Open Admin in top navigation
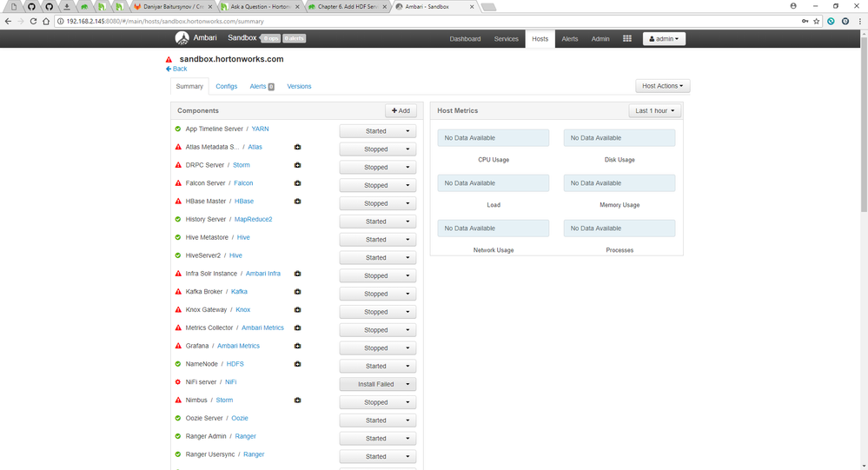Screen dimensions: 868x470 click(x=600, y=39)
